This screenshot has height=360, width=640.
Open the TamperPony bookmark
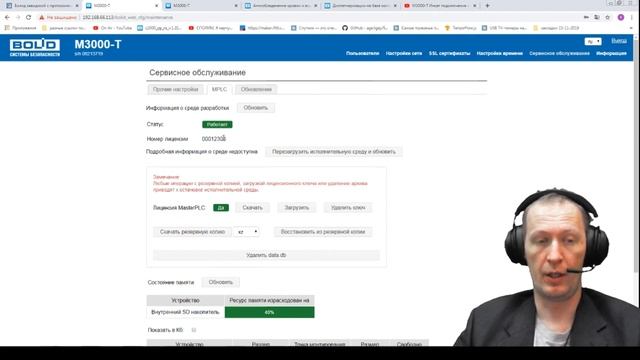point(460,28)
